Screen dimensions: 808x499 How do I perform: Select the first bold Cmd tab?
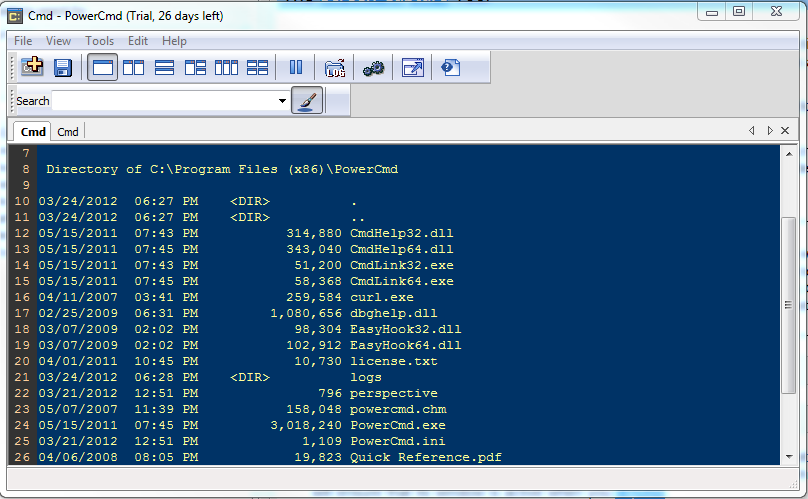(33, 132)
